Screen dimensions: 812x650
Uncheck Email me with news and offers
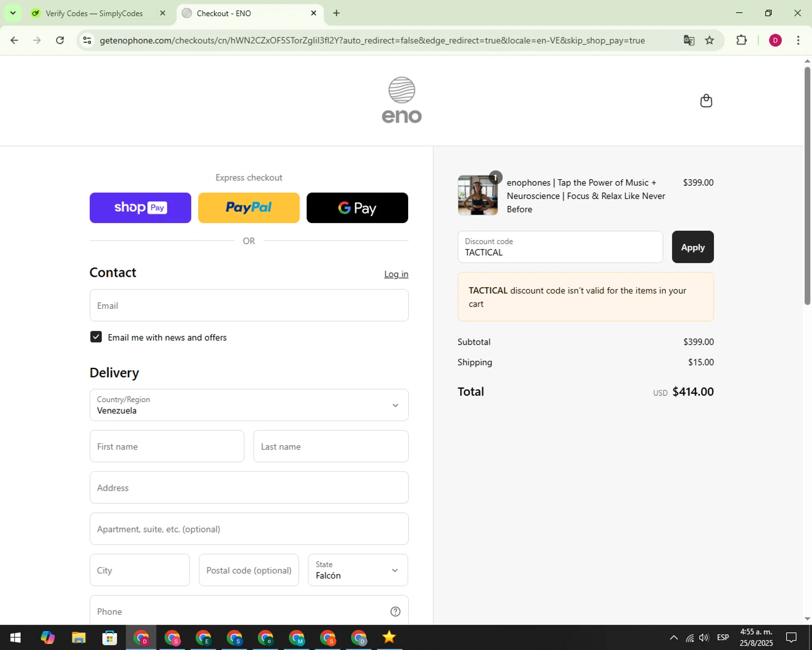pos(96,337)
